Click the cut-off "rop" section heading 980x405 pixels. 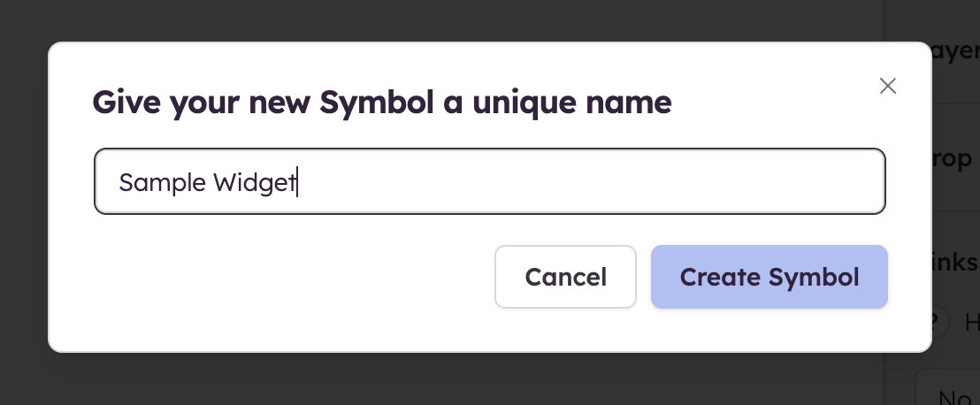pyautogui.click(x=955, y=158)
